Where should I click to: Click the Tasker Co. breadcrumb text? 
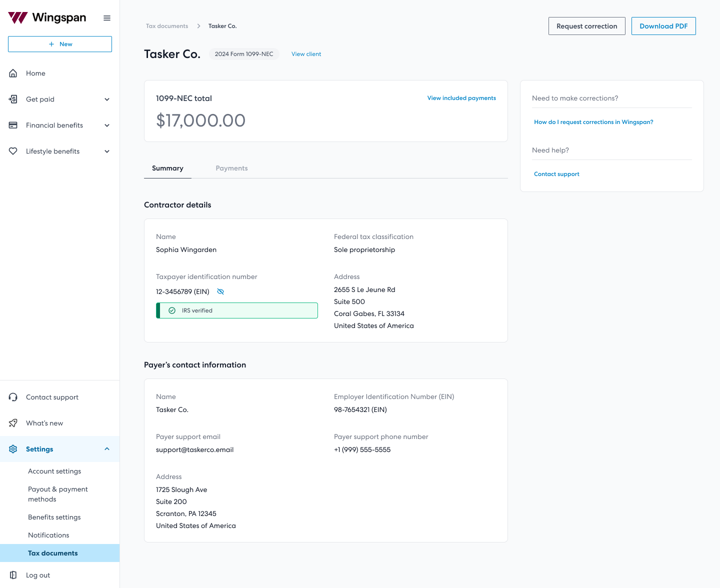pyautogui.click(x=222, y=26)
